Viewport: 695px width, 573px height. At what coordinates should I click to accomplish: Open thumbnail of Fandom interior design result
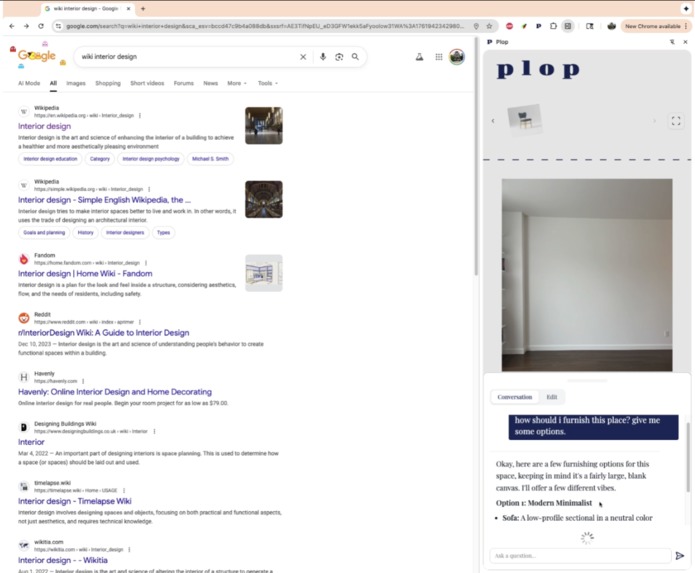[x=264, y=273]
